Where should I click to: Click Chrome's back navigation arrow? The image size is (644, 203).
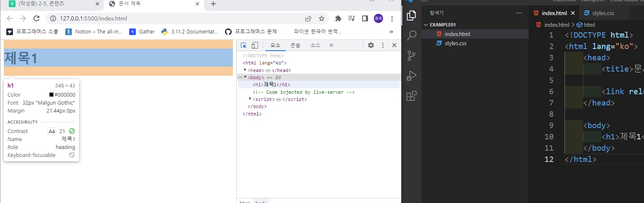[10, 18]
